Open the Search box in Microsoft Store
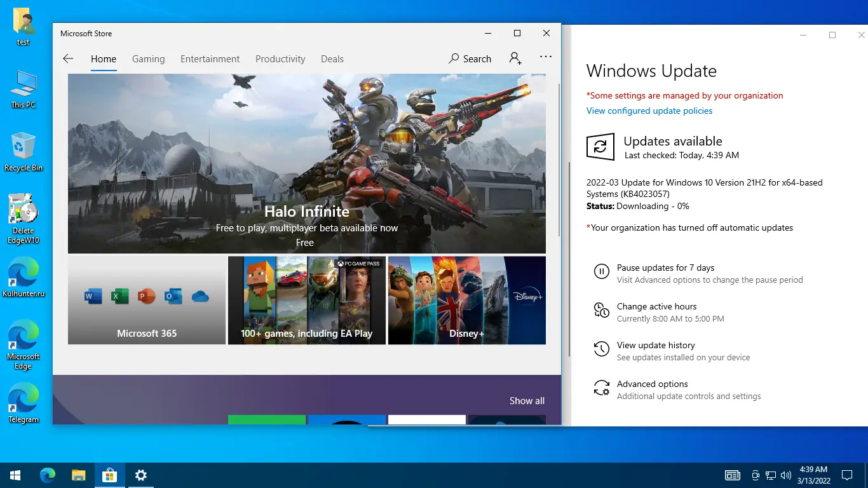The image size is (868, 488). tap(470, 58)
